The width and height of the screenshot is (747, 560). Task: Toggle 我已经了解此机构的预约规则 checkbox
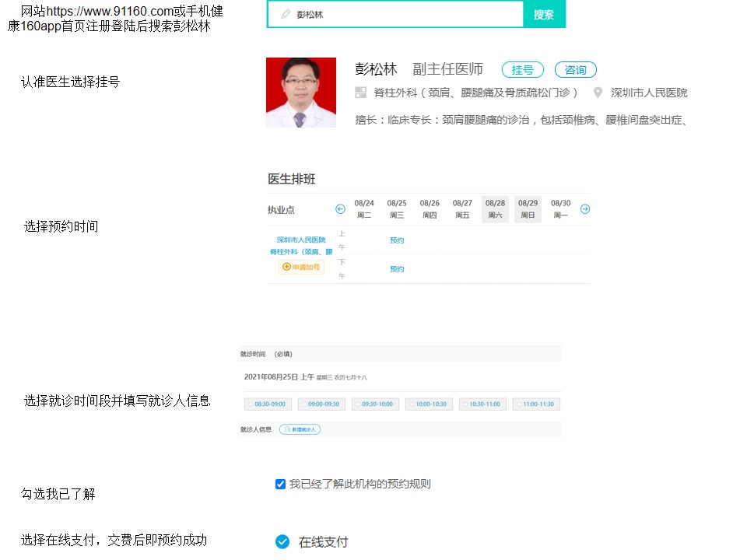point(280,485)
